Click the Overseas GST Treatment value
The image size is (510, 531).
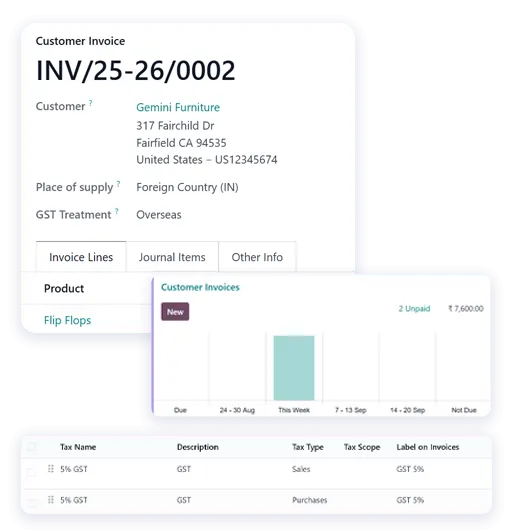159,215
